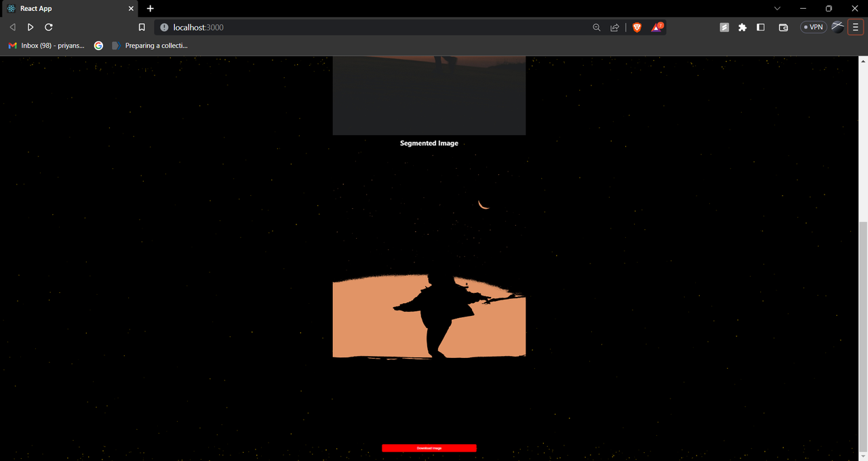The image size is (868, 461).
Task: Select the React App tab
Action: click(x=69, y=8)
